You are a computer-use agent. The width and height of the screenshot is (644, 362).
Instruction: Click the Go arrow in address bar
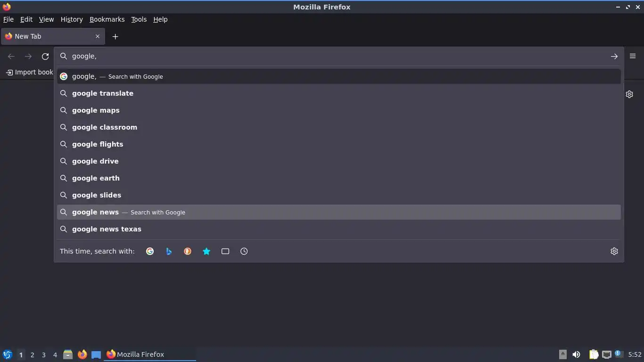(614, 56)
